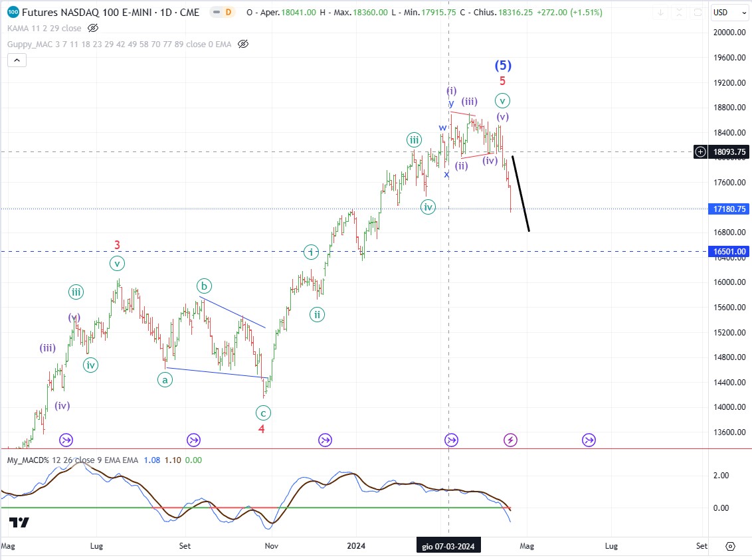Click the 1.08 MACD value

(x=152, y=460)
